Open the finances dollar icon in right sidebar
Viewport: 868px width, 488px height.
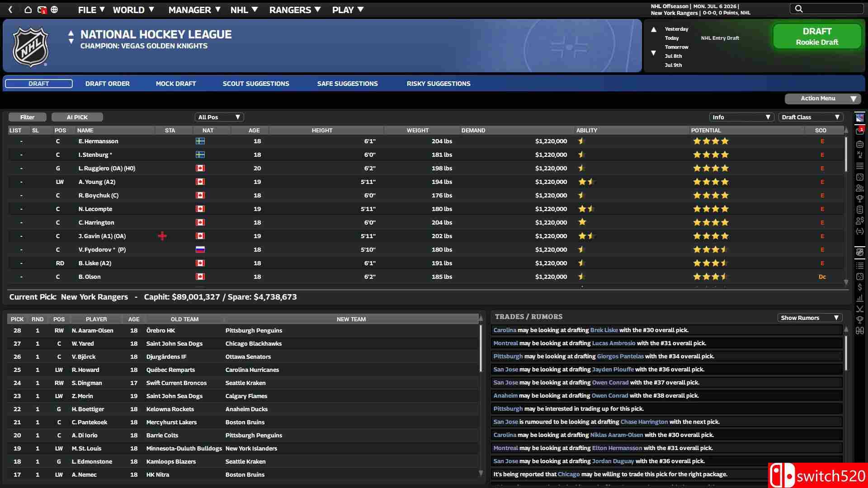(860, 287)
